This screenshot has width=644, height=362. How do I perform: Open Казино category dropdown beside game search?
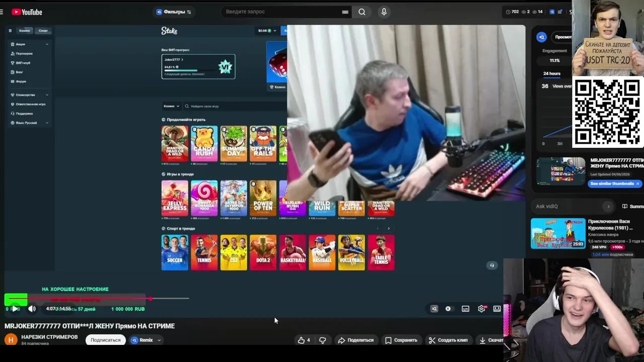click(171, 106)
